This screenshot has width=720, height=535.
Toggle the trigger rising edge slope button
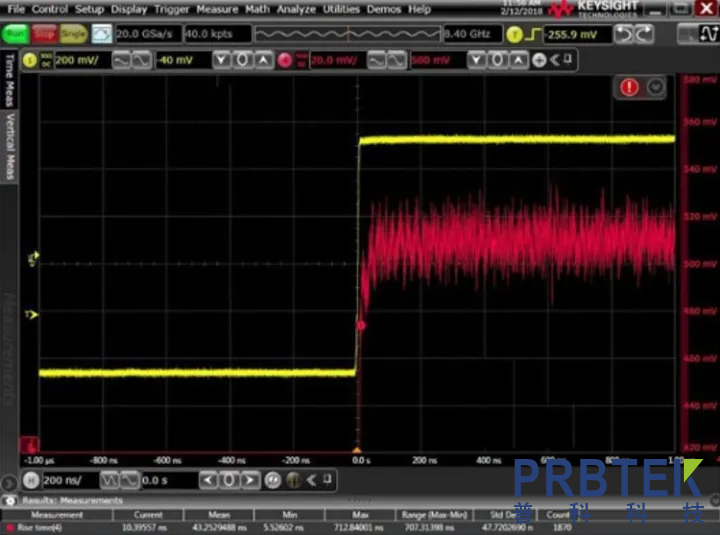click(532, 35)
